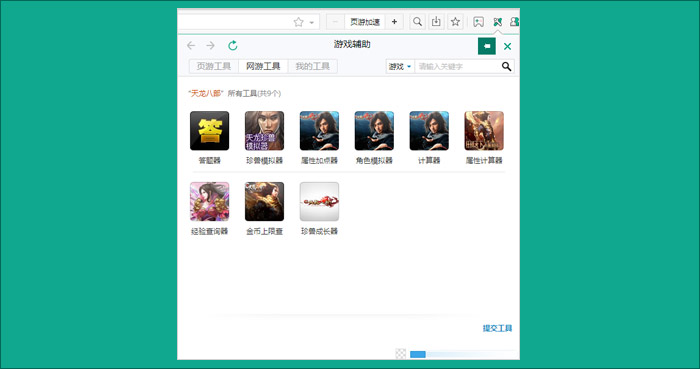Click the 属性计算器 label text
The image size is (700, 369).
tap(484, 161)
